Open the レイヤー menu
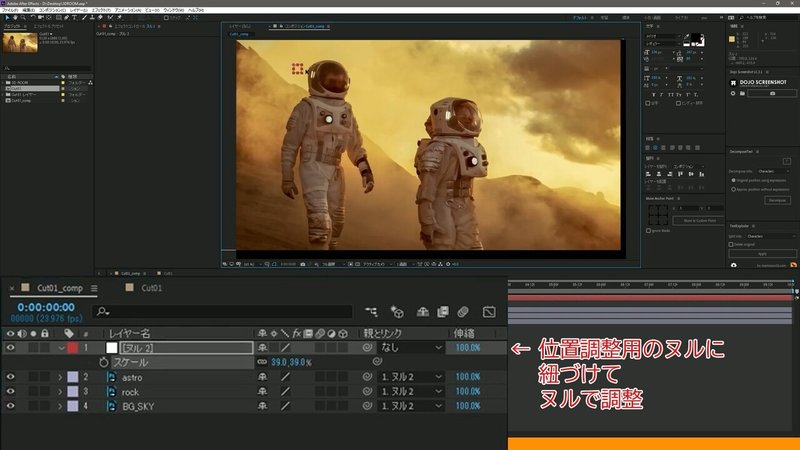Screen dimensions: 800x450 click(x=79, y=10)
